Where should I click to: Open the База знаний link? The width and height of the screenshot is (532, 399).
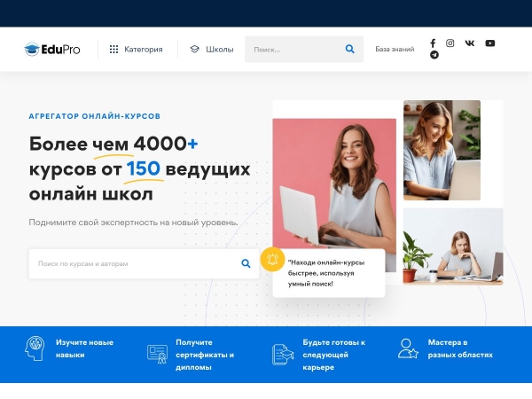tap(395, 50)
